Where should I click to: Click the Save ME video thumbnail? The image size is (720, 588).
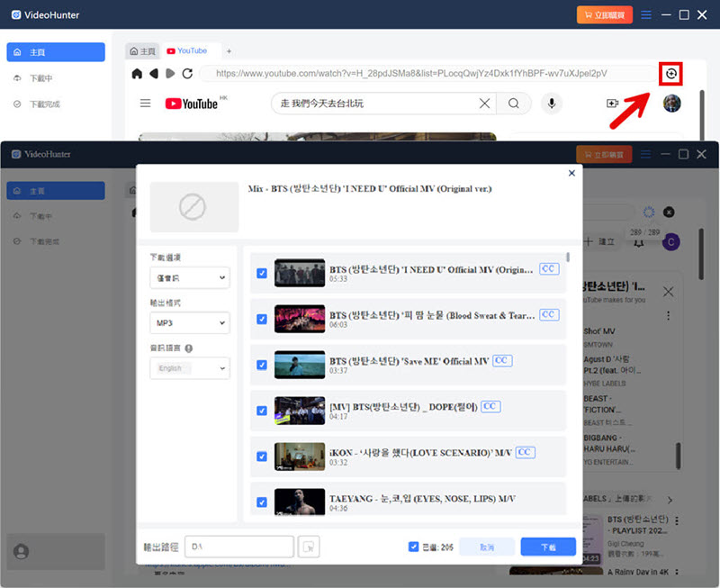point(300,365)
